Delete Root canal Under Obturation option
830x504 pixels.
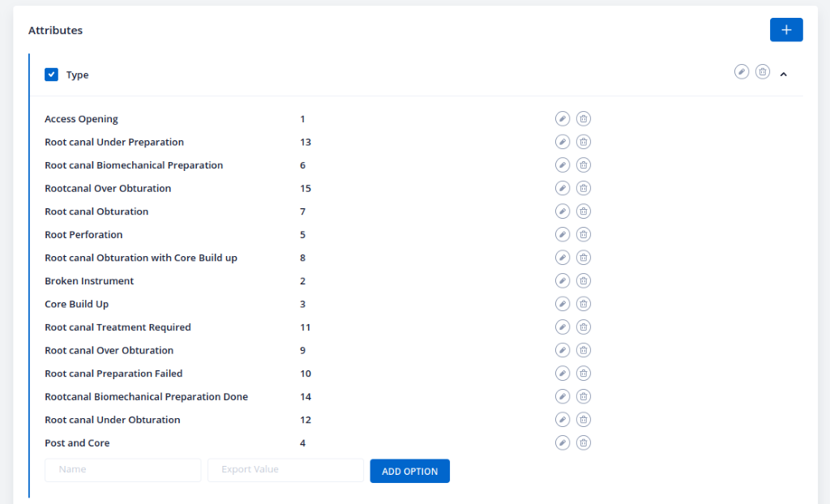tap(584, 420)
